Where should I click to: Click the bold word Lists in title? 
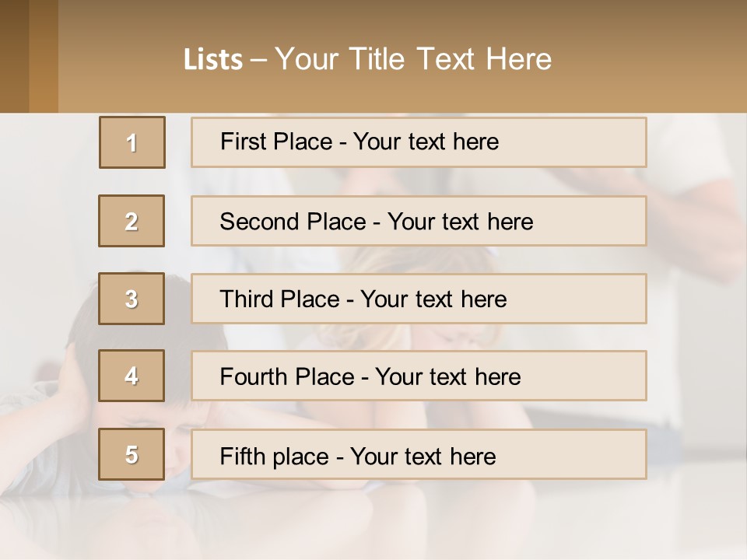[213, 60]
